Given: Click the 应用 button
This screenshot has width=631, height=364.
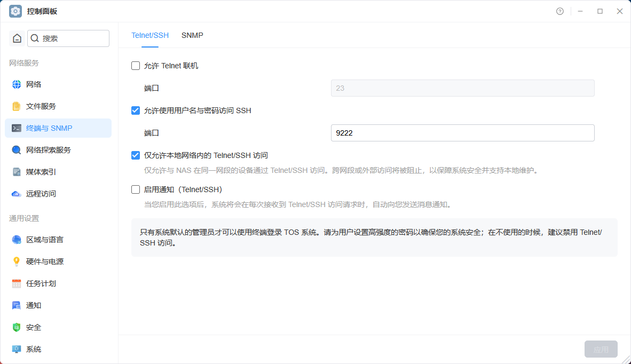Looking at the screenshot, I should 601,349.
